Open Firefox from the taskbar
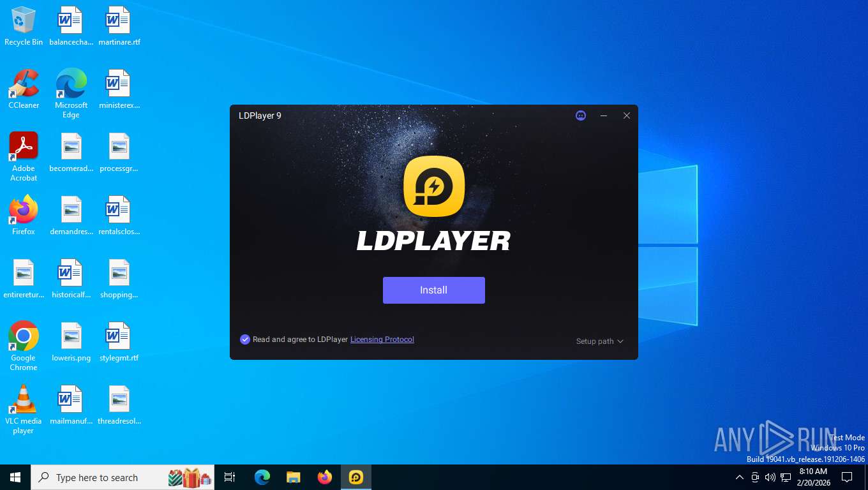Screen dimensions: 868x490 click(x=325, y=477)
